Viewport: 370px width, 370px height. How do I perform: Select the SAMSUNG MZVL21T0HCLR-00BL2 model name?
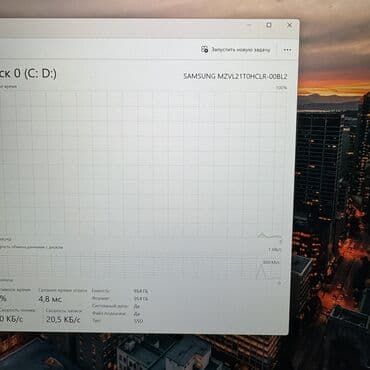[x=235, y=76]
